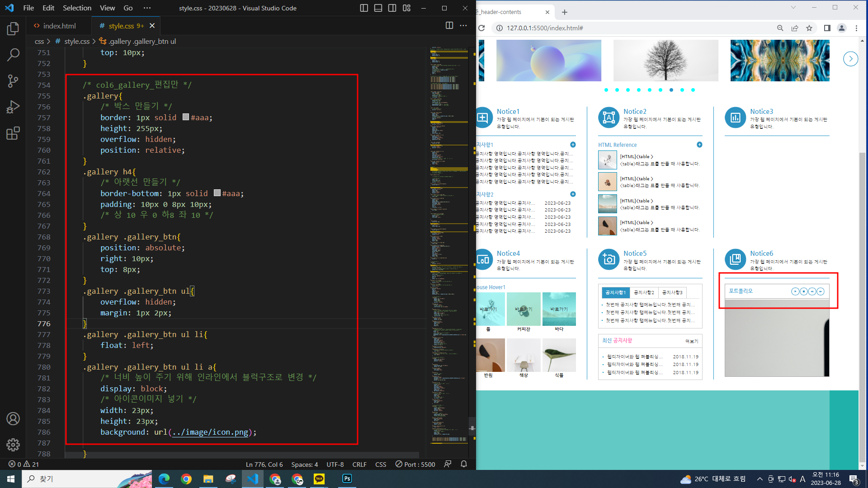
Task: Toggle Live Server Port 5500 status
Action: (x=415, y=464)
